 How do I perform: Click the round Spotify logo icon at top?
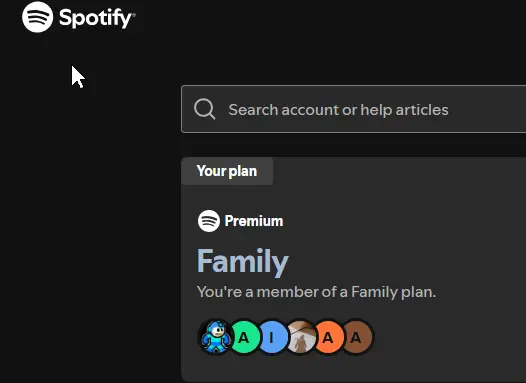38,17
